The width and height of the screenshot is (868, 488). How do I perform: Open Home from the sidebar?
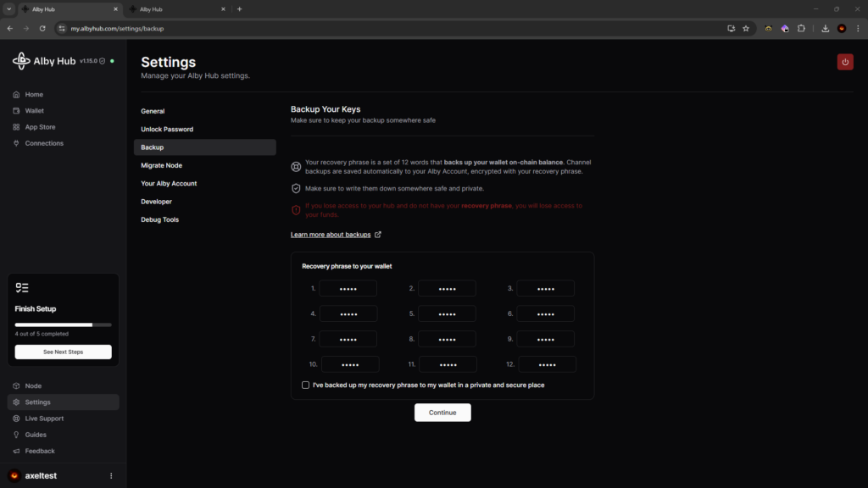pyautogui.click(x=34, y=95)
